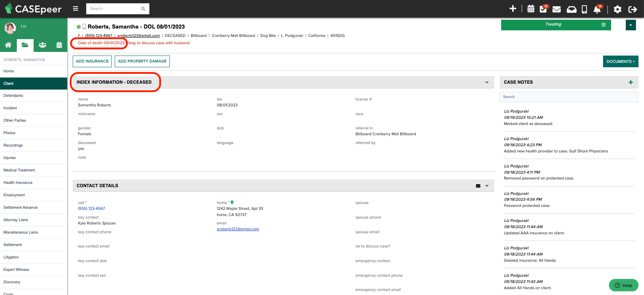Click 'Marked client as deceased.' note
The height and width of the screenshot is (295, 644).
[x=528, y=124]
